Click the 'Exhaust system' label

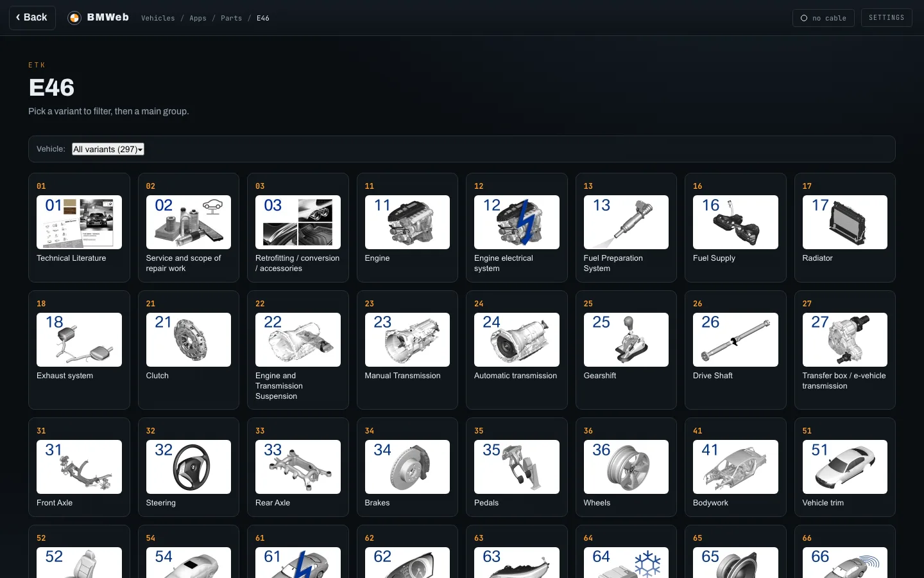point(65,376)
